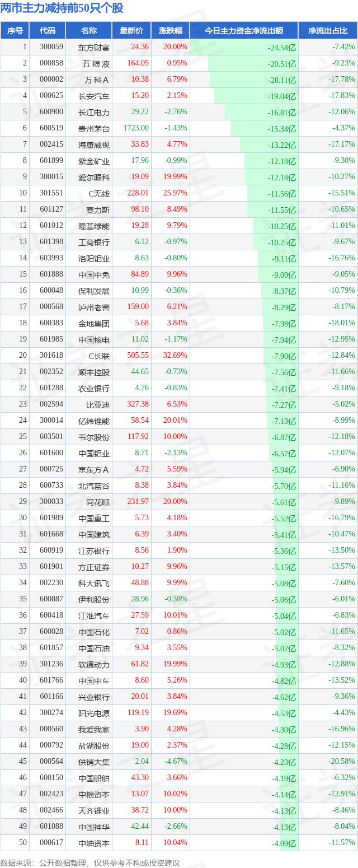Screen dimensions: 358x868
Task: Click the stock name 科大讯飞
Action: pyautogui.click(x=94, y=583)
